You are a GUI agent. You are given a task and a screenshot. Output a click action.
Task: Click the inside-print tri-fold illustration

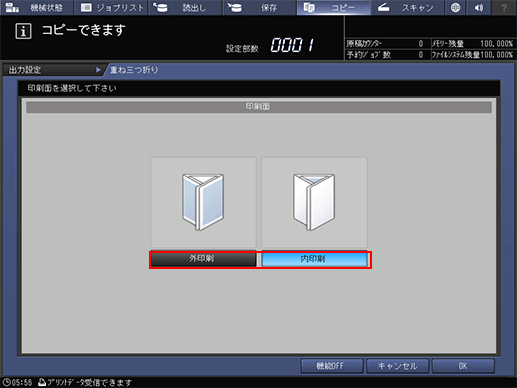tap(314, 202)
